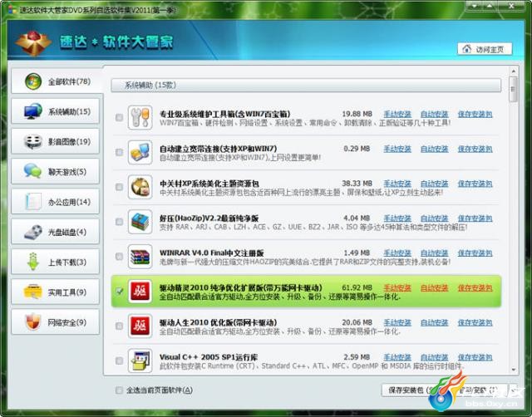Select the 光盘磁盘(4) category
The height and width of the screenshot is (417, 532).
[x=56, y=232]
